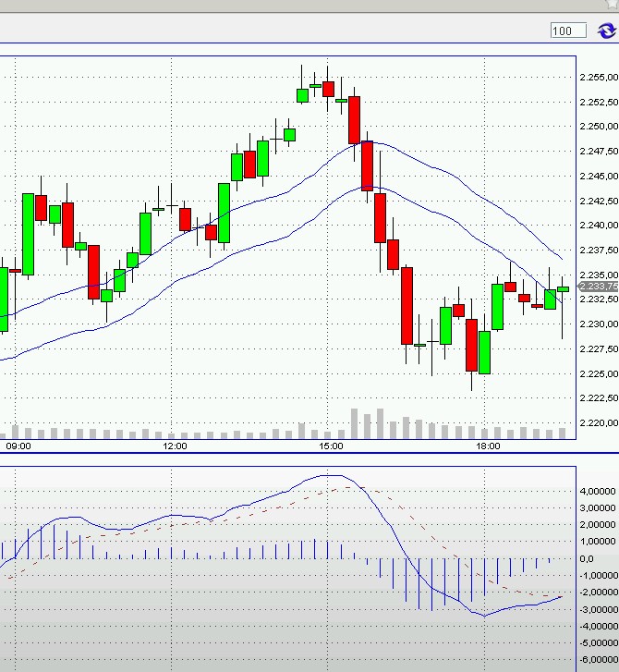The height and width of the screenshot is (672, 619).
Task: Select the 15:00 time axis label
Action: [x=331, y=446]
